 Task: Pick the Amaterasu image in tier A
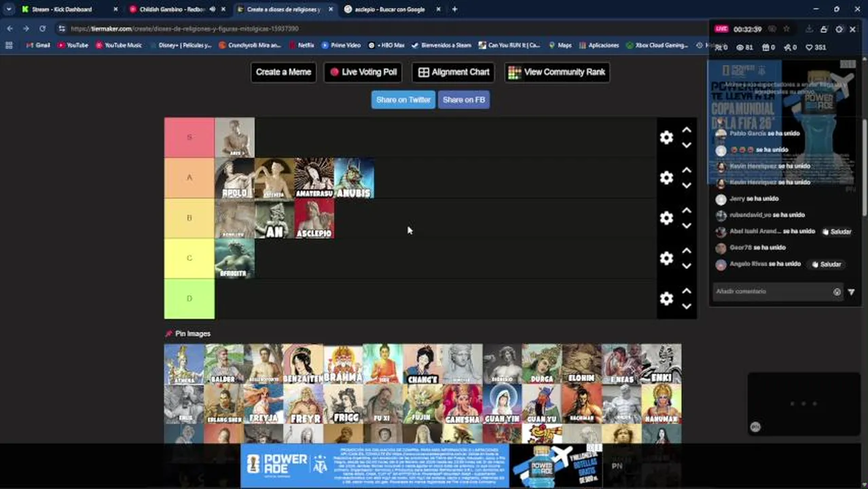(x=314, y=178)
